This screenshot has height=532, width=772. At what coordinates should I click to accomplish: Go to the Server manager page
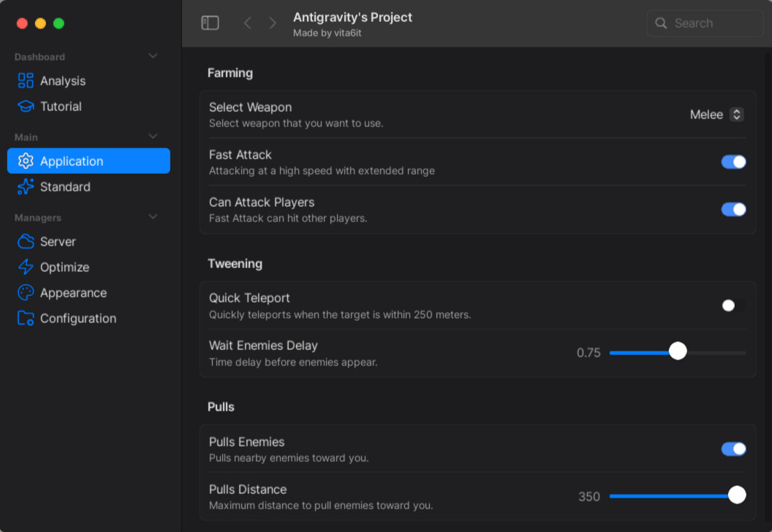[58, 241]
